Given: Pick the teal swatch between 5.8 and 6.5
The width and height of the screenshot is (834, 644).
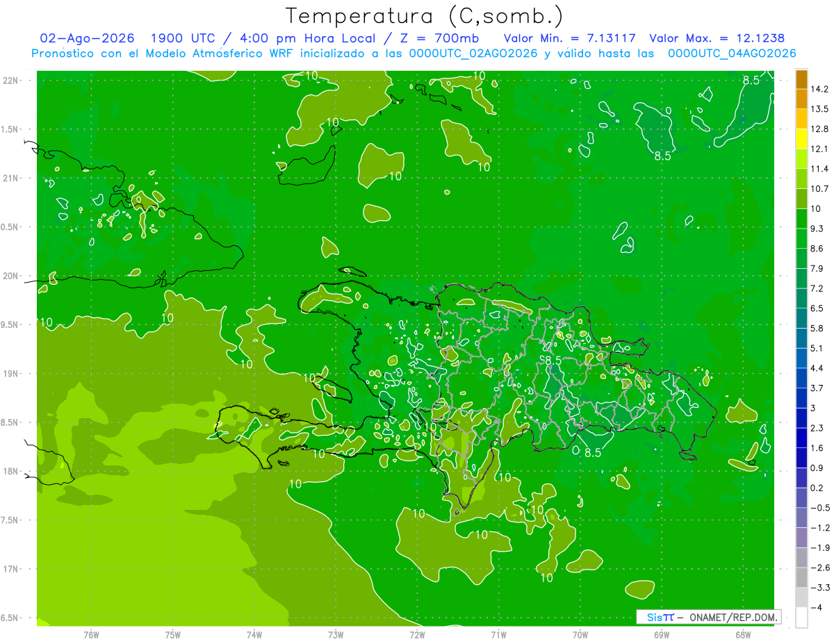Looking at the screenshot, I should click(801, 318).
